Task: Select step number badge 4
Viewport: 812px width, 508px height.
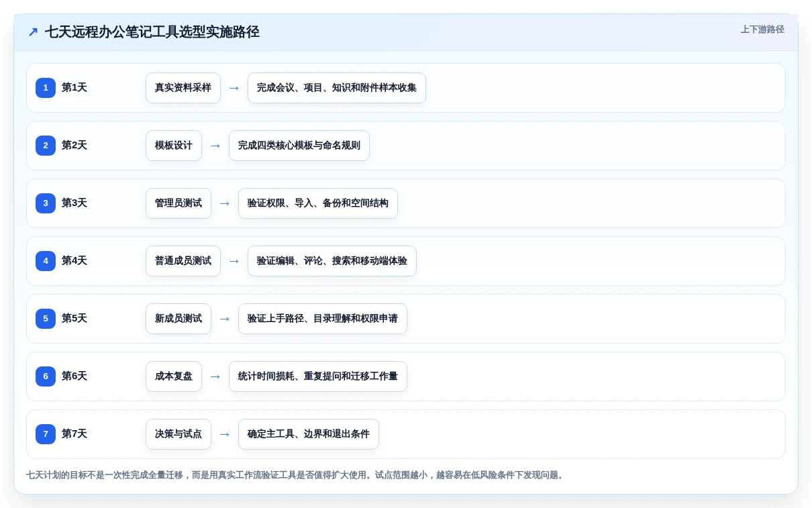Action: click(46, 261)
